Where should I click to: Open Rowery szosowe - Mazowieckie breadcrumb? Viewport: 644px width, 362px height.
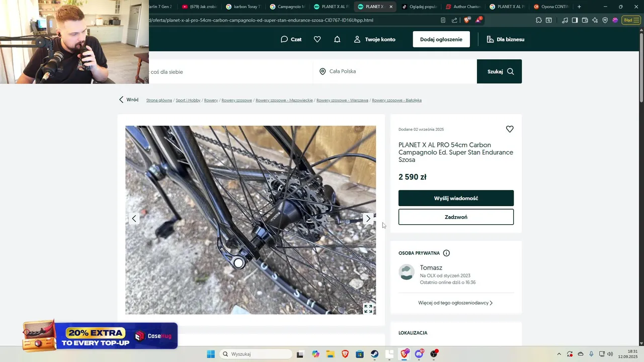pos(284,100)
